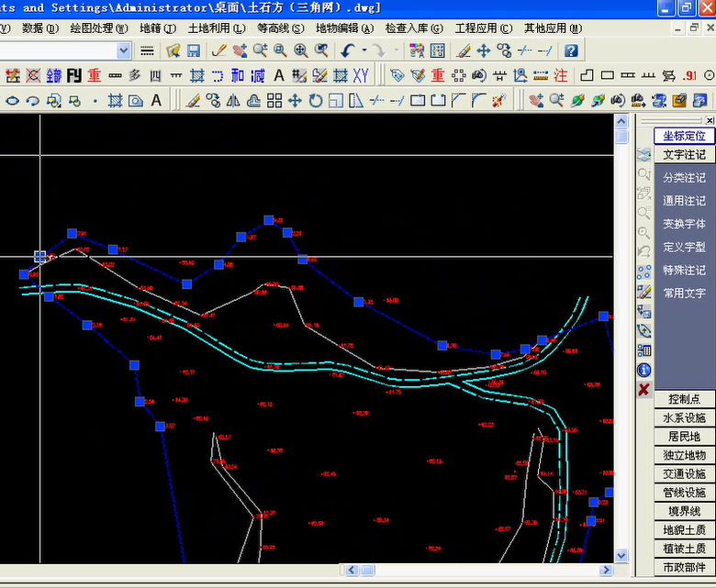Image resolution: width=716 pixels, height=588 pixels.
Task: Click the 居民地 category button
Action: coord(684,437)
